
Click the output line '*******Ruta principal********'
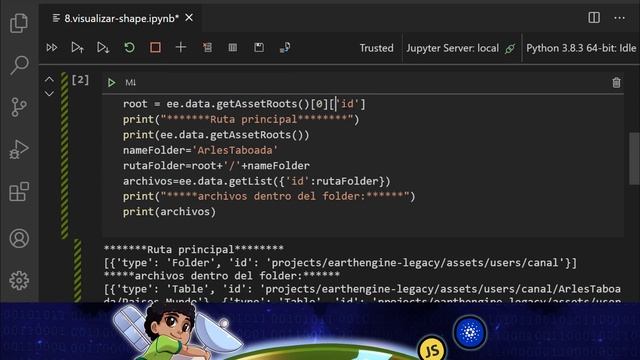(194, 249)
